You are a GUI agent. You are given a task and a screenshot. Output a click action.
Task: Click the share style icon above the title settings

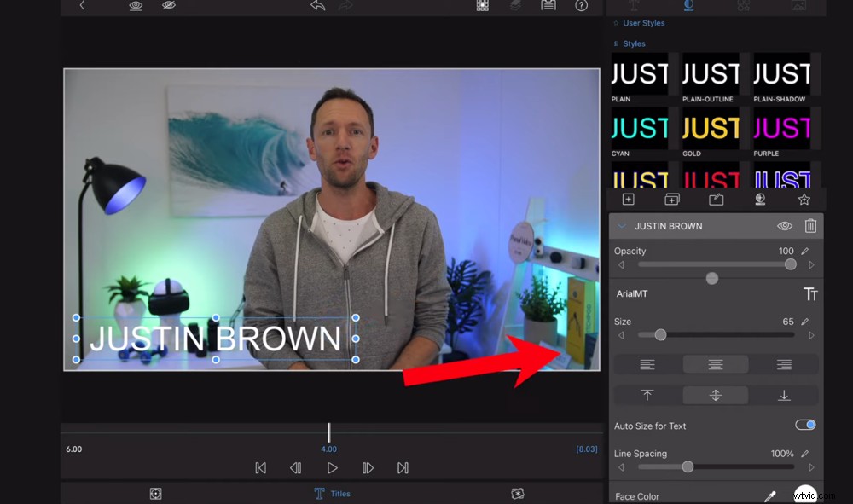(x=716, y=199)
